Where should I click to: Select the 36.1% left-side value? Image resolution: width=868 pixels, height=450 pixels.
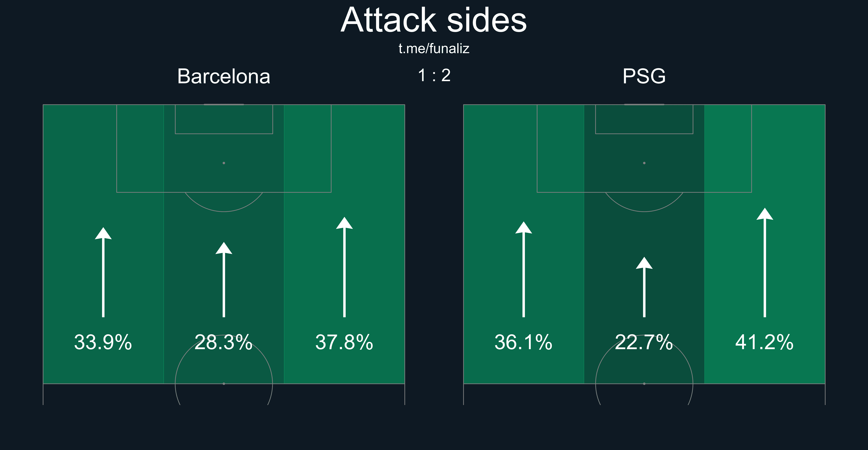(x=524, y=343)
